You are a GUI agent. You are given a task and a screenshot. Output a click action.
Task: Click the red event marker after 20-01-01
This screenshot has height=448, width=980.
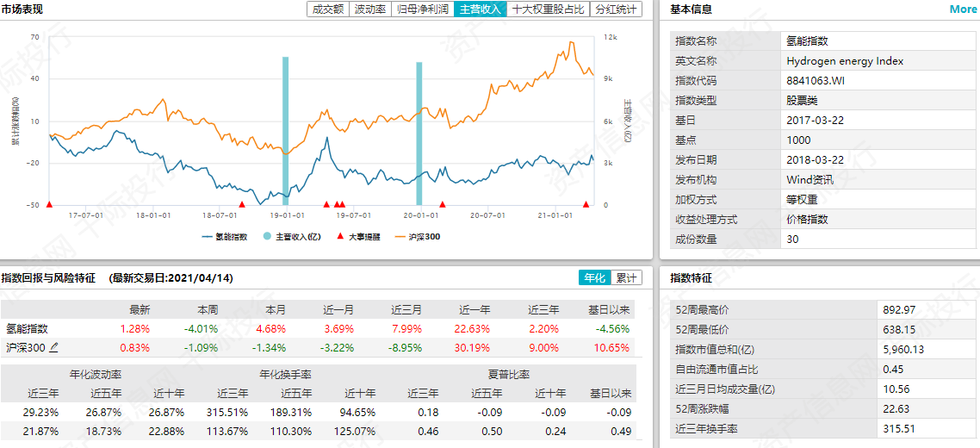443,204
